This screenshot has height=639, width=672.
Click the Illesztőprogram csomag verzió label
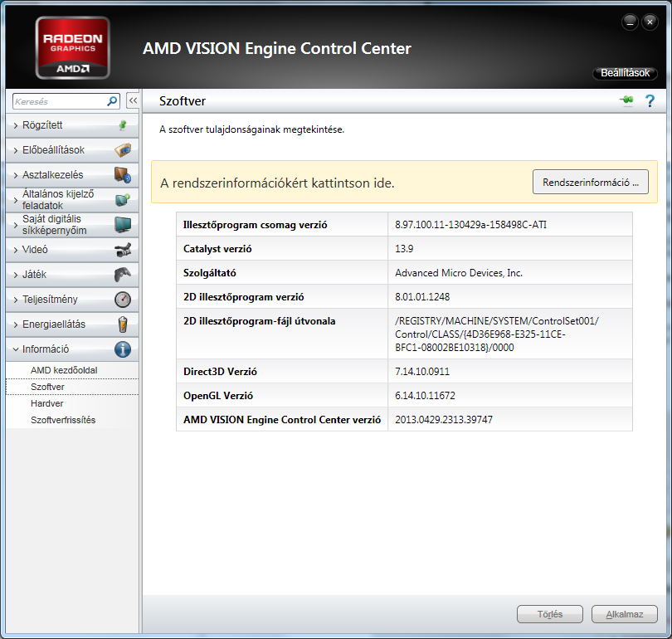255,225
